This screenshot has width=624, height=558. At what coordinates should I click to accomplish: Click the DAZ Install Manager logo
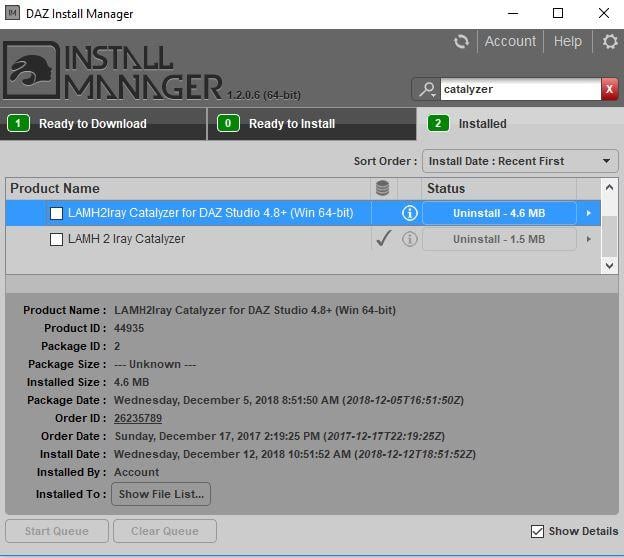113,70
